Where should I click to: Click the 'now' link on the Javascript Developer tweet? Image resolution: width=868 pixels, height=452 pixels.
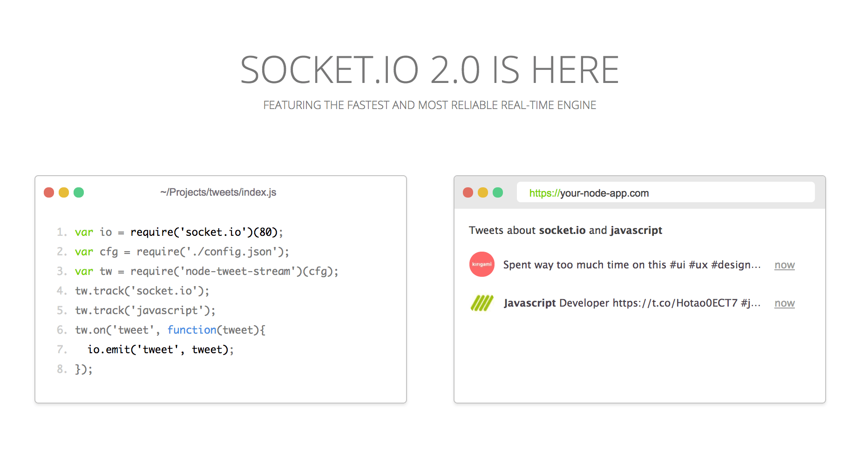[785, 303]
